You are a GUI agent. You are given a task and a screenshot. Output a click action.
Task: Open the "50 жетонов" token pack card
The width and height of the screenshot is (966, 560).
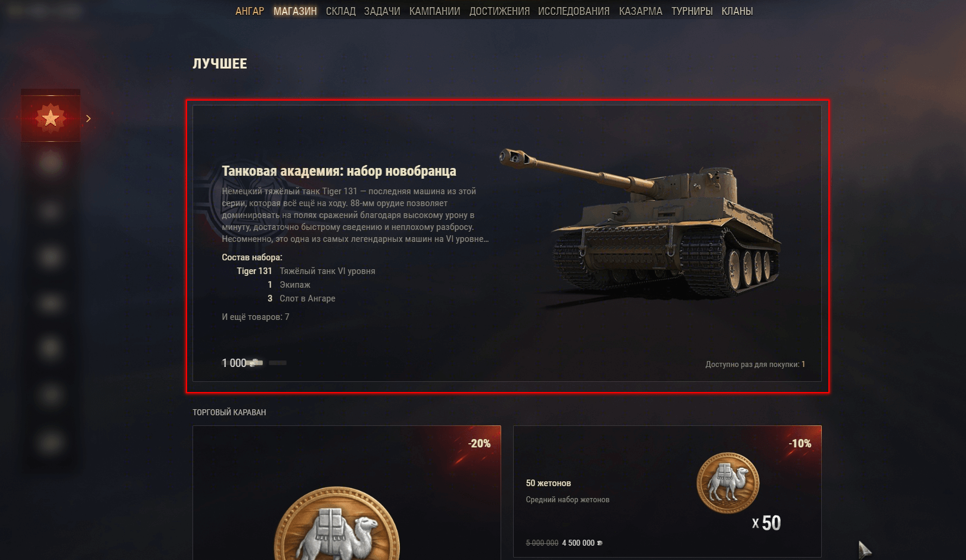click(667, 491)
